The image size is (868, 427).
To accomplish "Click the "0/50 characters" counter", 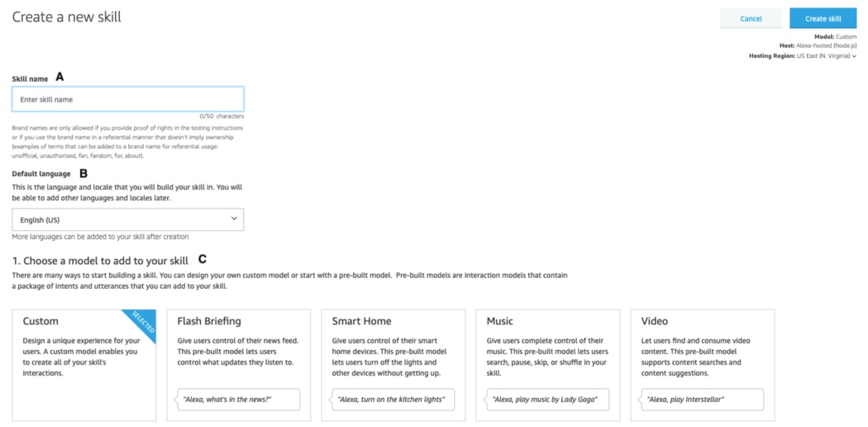I will pyautogui.click(x=222, y=117).
